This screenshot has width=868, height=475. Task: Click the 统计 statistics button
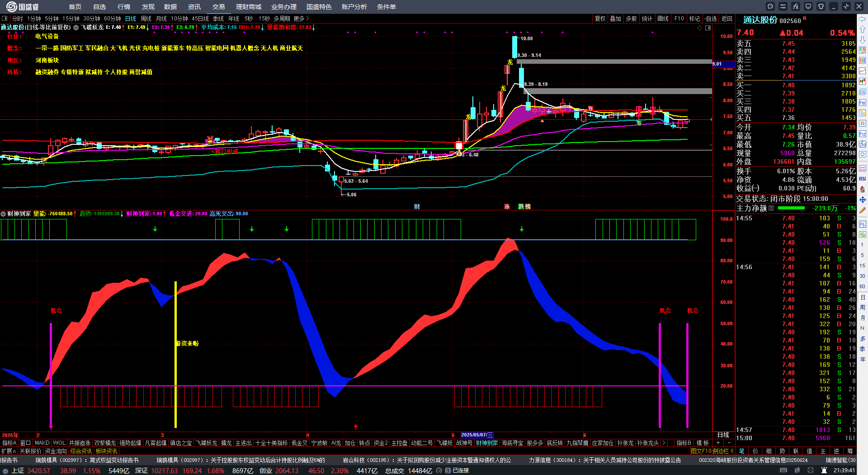click(647, 19)
